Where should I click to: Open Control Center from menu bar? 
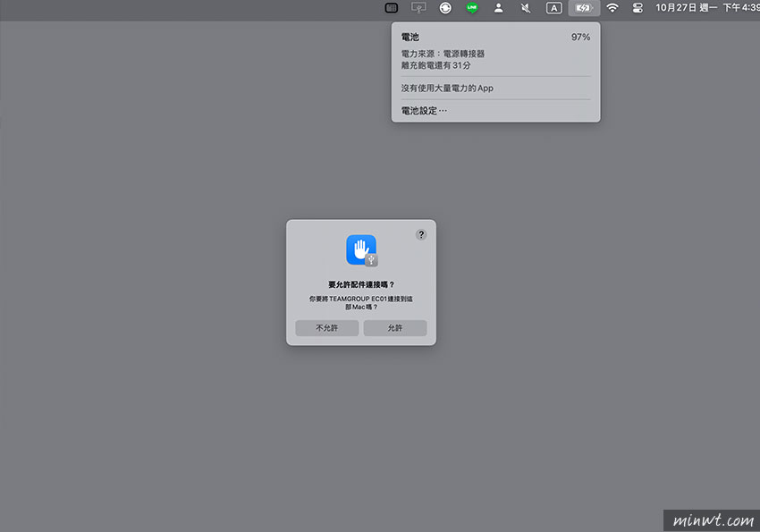pos(638,8)
